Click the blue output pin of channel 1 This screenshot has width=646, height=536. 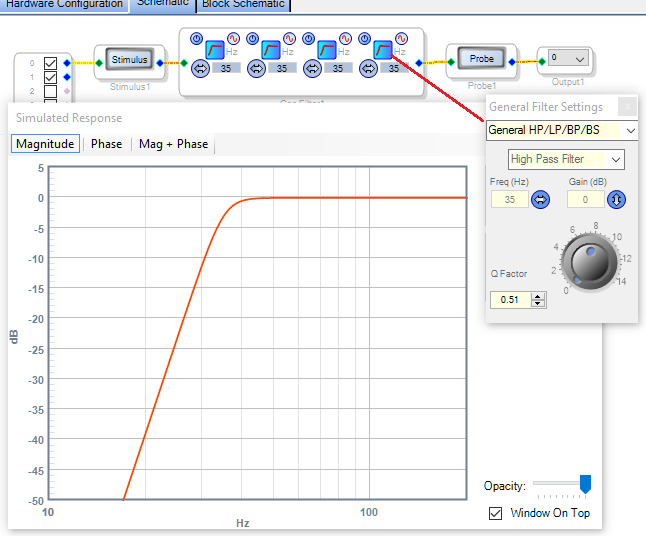click(x=67, y=77)
